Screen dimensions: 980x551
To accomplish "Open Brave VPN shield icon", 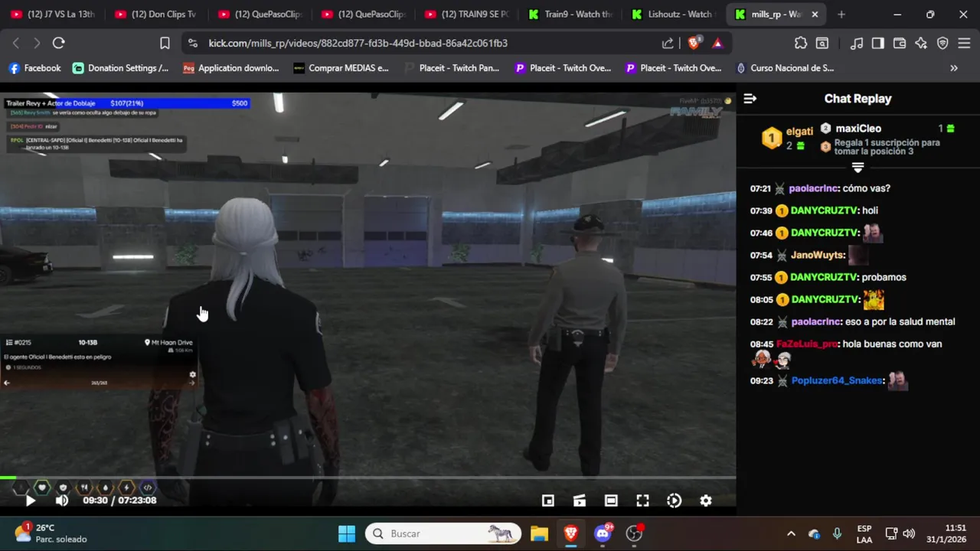I will click(942, 43).
